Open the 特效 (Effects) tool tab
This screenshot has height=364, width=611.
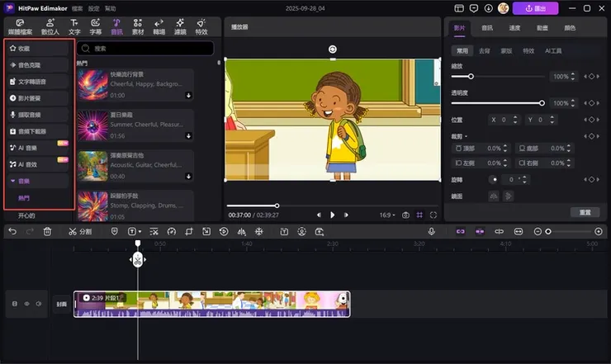(201, 26)
